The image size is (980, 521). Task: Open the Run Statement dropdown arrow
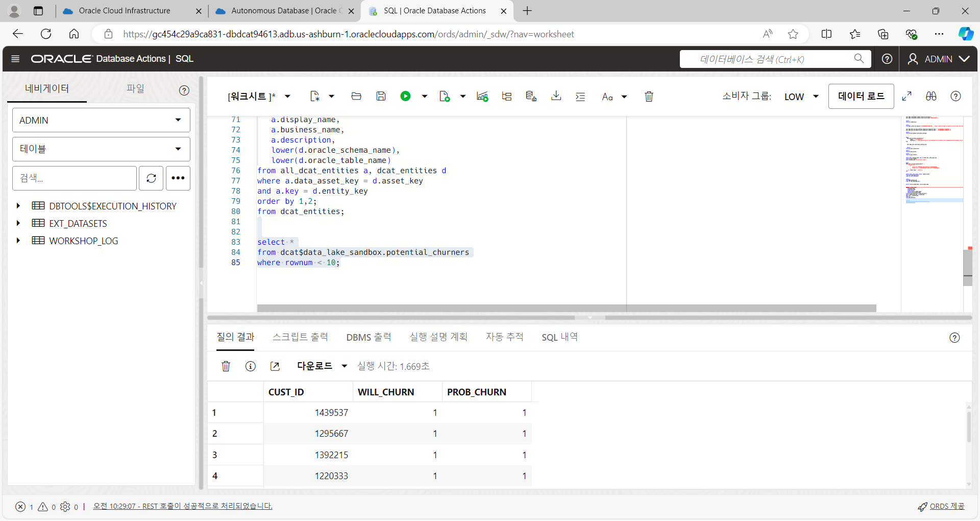tap(424, 97)
